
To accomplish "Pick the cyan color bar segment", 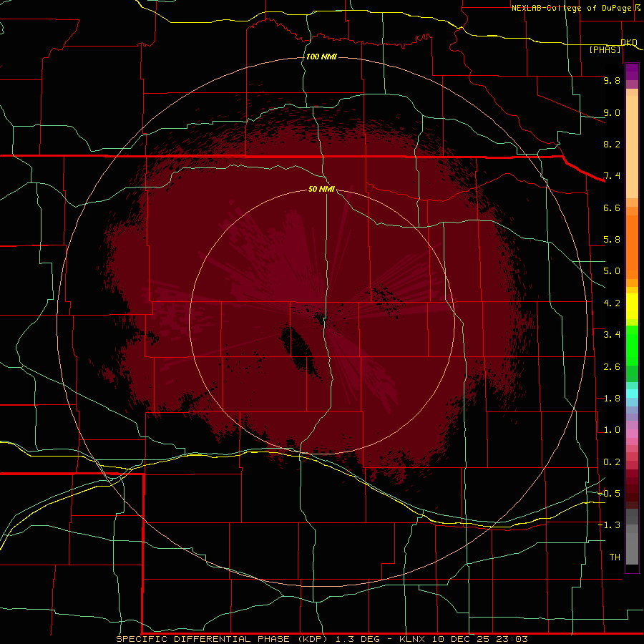I will [x=632, y=394].
